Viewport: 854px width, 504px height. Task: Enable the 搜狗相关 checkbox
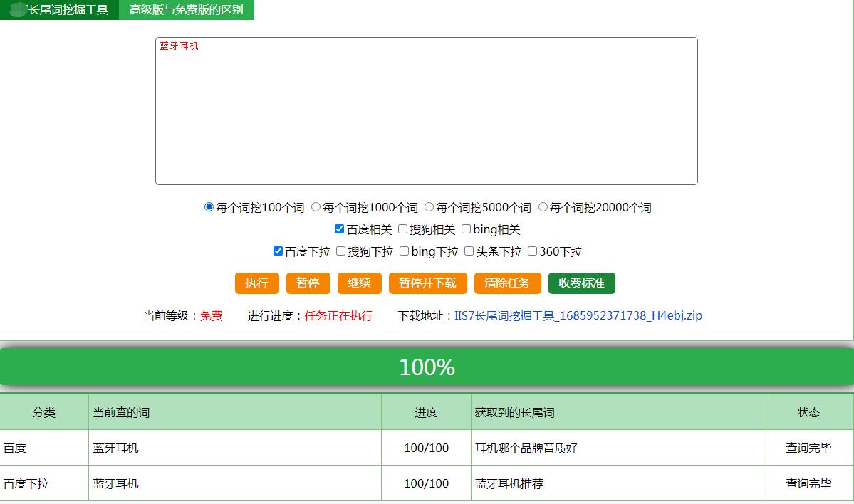(402, 229)
